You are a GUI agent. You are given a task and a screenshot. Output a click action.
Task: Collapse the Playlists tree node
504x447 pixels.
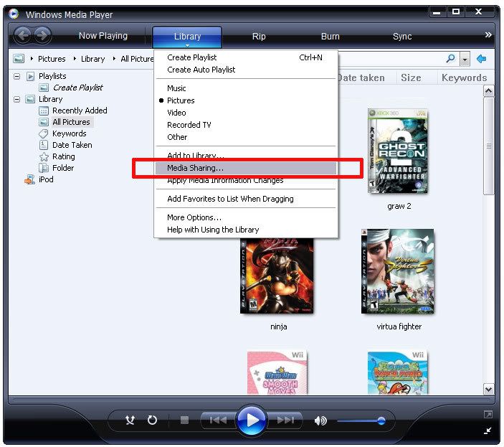click(16, 76)
